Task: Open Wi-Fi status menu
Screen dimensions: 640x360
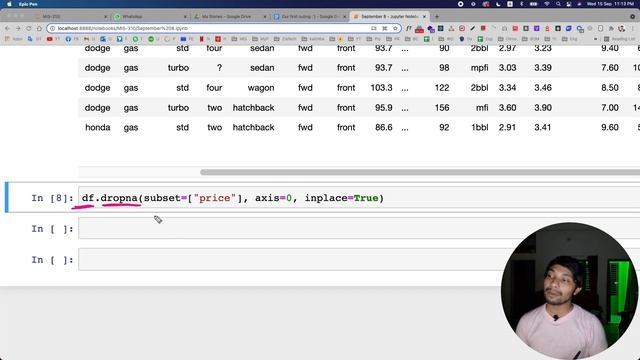Action: point(547,4)
